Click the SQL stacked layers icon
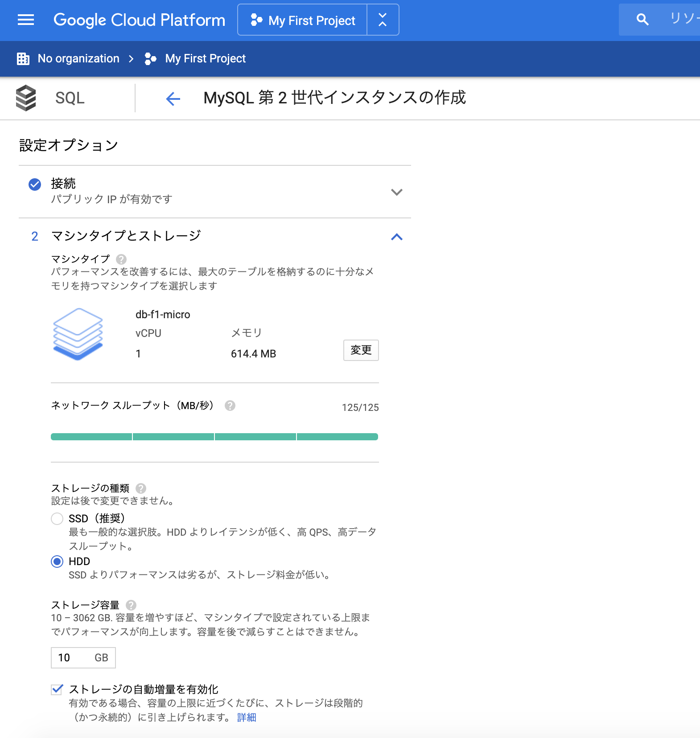The width and height of the screenshot is (700, 738). tap(26, 98)
